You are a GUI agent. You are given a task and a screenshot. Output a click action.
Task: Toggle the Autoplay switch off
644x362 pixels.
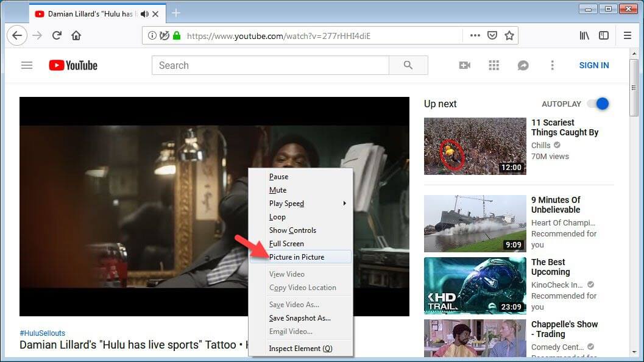tap(598, 104)
